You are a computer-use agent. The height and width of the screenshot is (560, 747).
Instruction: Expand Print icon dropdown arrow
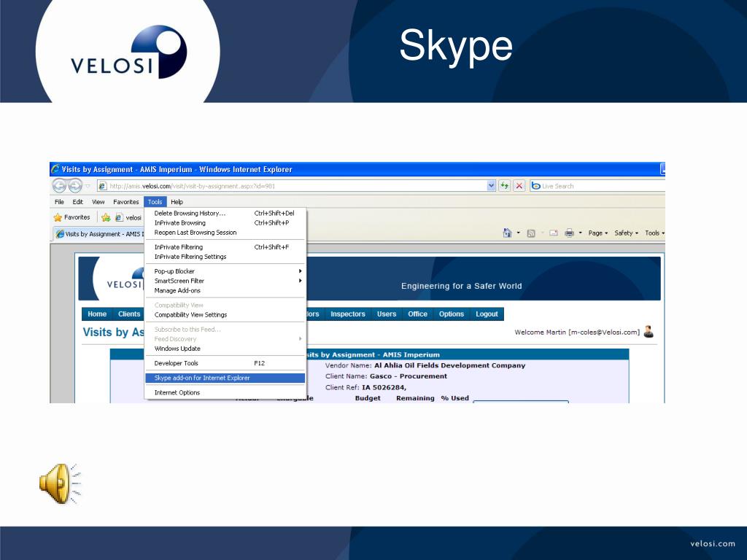tap(580, 233)
